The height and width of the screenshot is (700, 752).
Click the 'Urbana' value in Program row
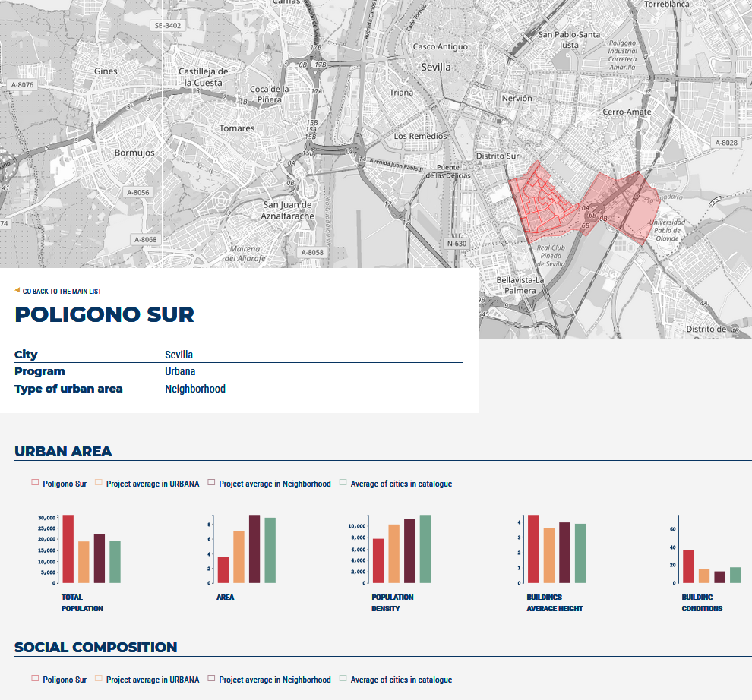180,371
